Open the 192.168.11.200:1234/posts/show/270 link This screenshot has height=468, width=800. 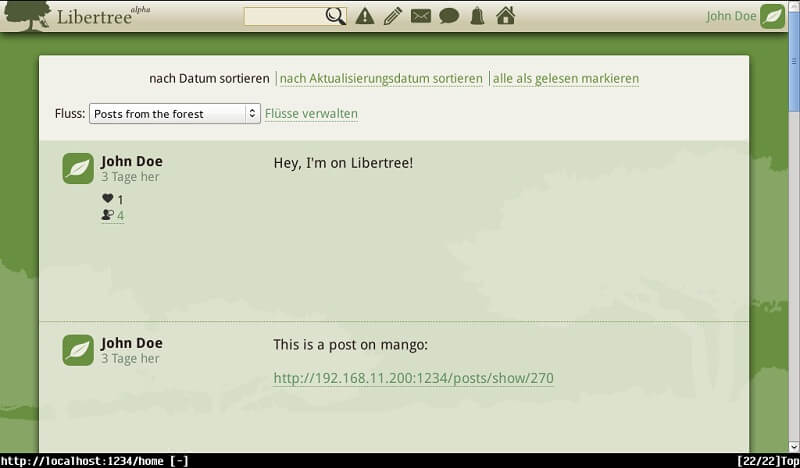point(413,378)
